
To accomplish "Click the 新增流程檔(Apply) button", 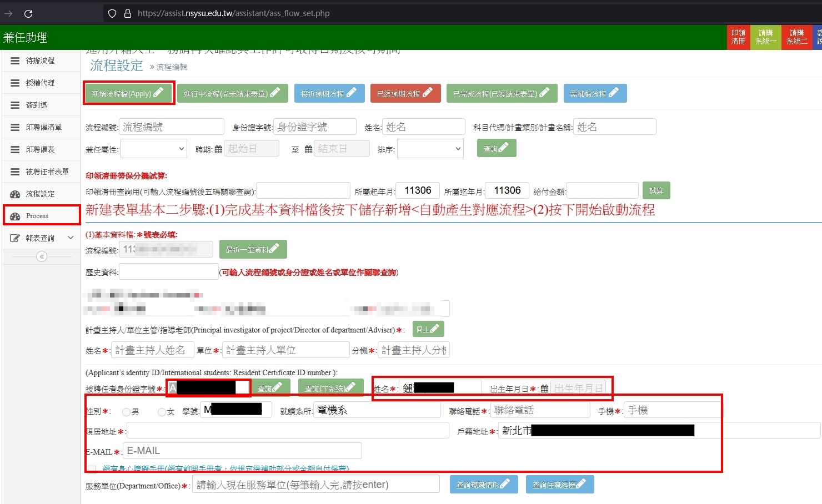I will pyautogui.click(x=129, y=93).
